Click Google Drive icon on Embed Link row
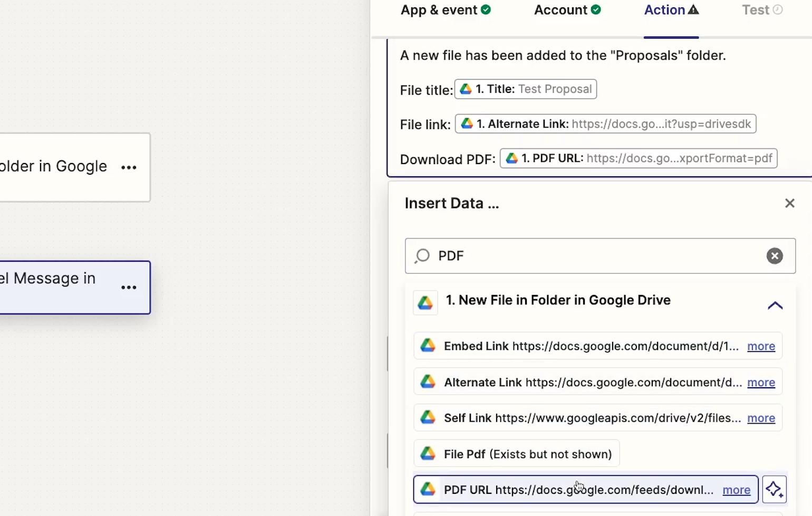The image size is (812, 516). 428,346
